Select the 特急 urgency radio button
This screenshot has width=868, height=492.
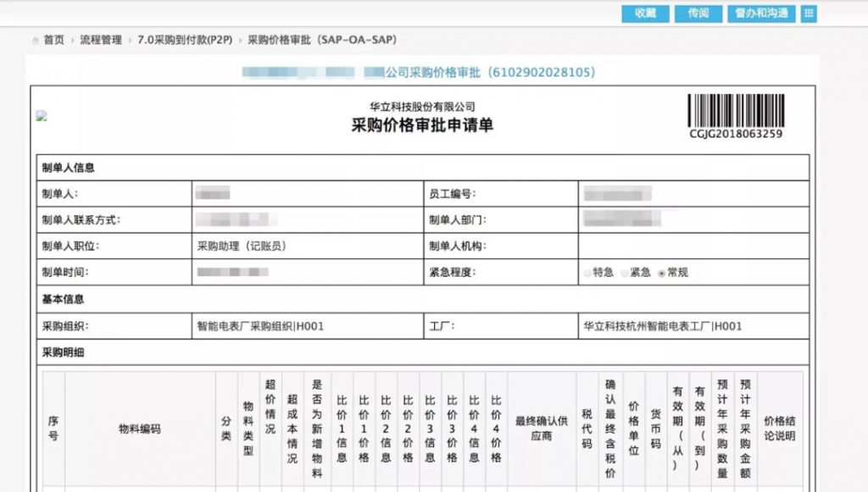click(x=587, y=274)
